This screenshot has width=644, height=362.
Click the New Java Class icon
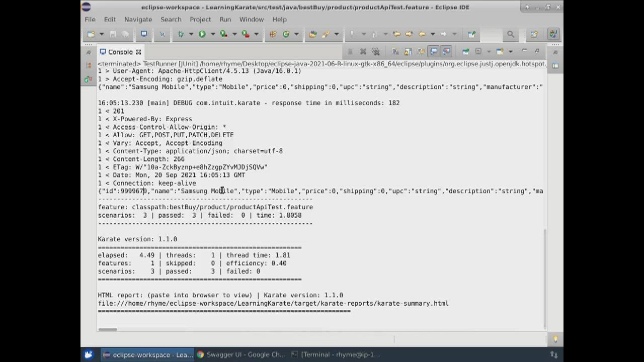pos(286,34)
